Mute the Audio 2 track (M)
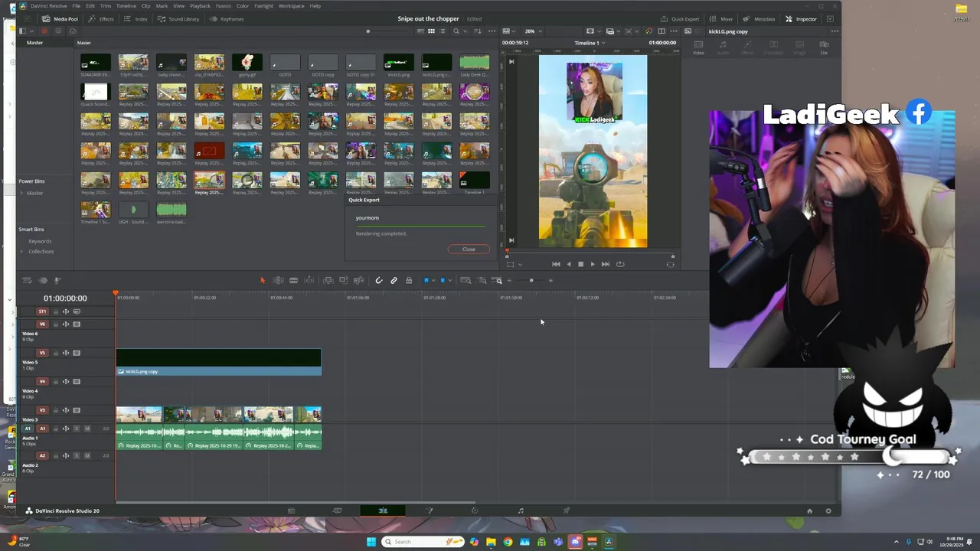The height and width of the screenshot is (551, 980). [x=87, y=456]
